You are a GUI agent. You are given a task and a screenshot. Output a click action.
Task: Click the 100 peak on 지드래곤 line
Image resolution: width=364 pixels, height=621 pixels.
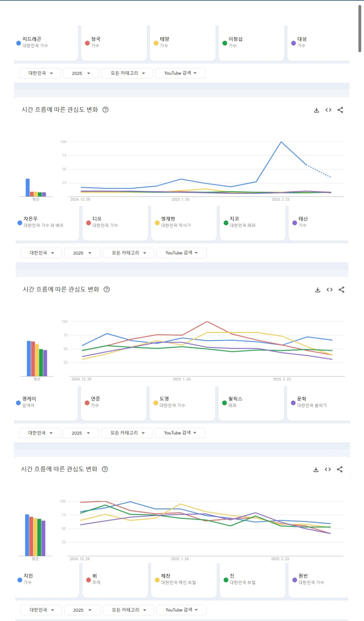(x=281, y=142)
